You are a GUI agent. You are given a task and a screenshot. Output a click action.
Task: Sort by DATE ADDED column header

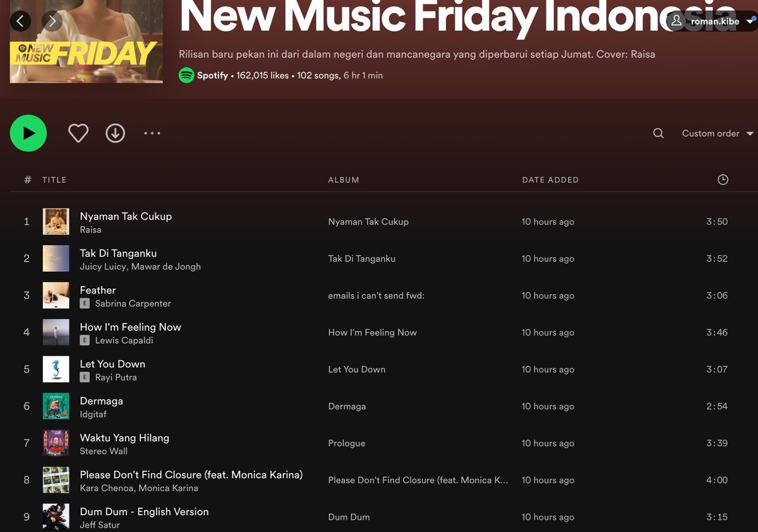click(x=550, y=180)
